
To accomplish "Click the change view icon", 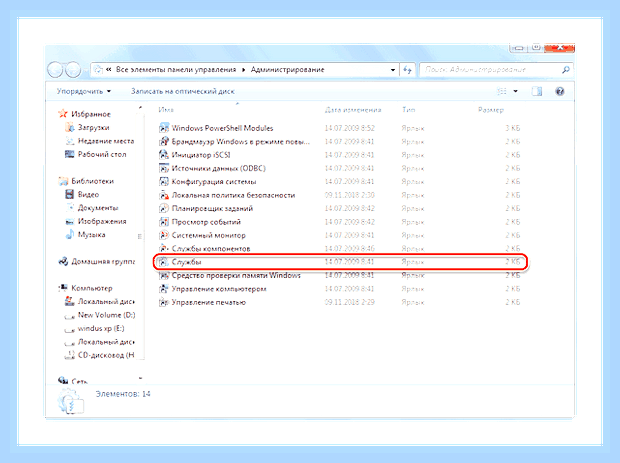I will click(502, 91).
